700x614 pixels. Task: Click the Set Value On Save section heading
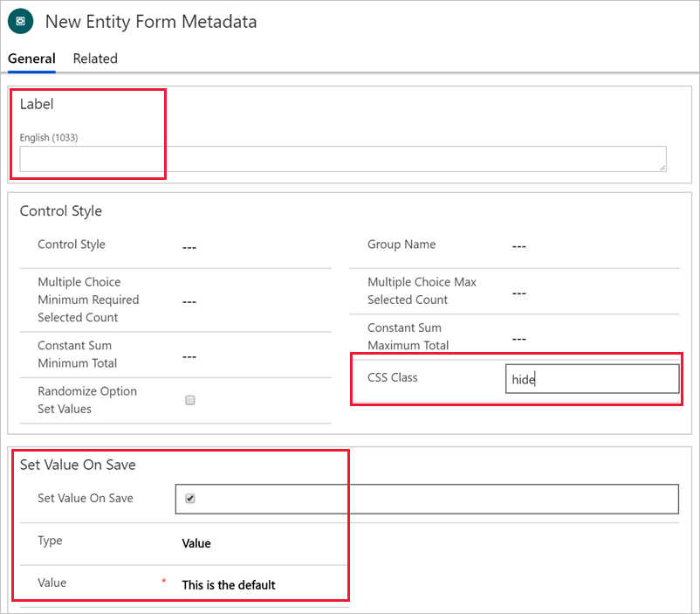(x=78, y=465)
